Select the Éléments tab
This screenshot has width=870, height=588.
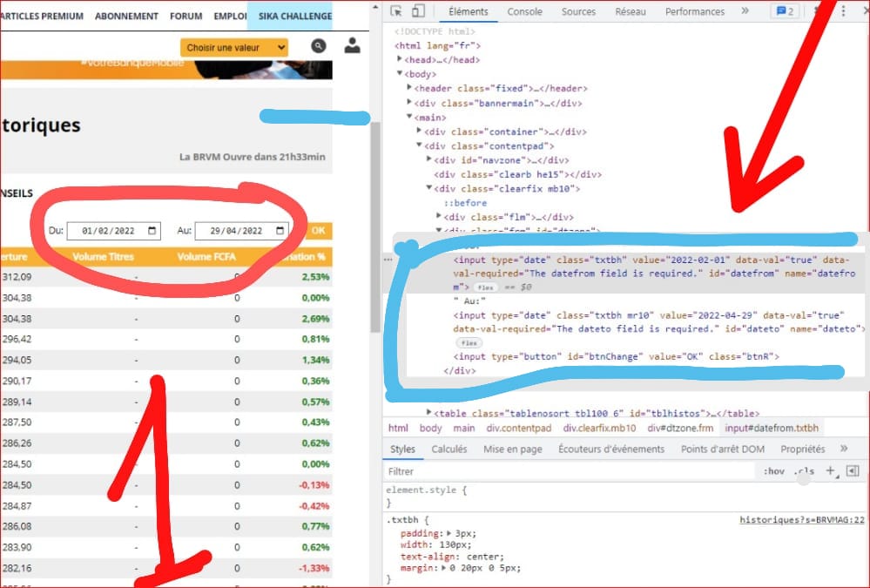pyautogui.click(x=469, y=11)
